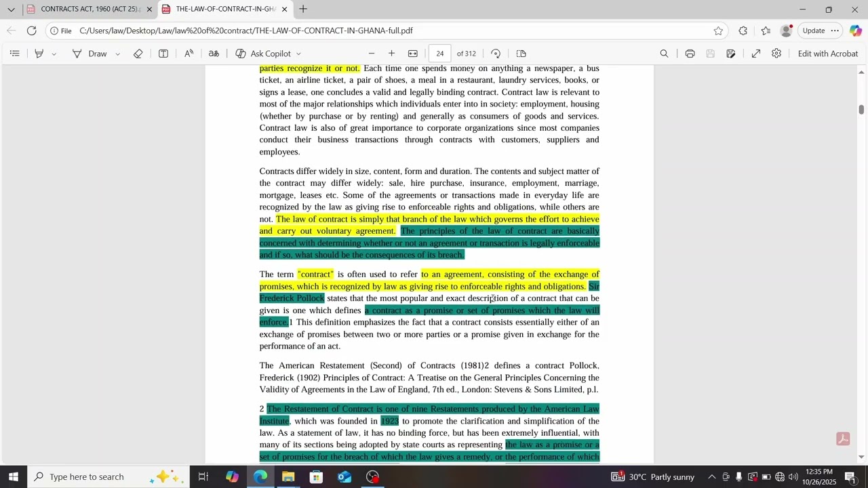Zoom in with the plus button
The height and width of the screenshot is (488, 868).
(x=391, y=54)
